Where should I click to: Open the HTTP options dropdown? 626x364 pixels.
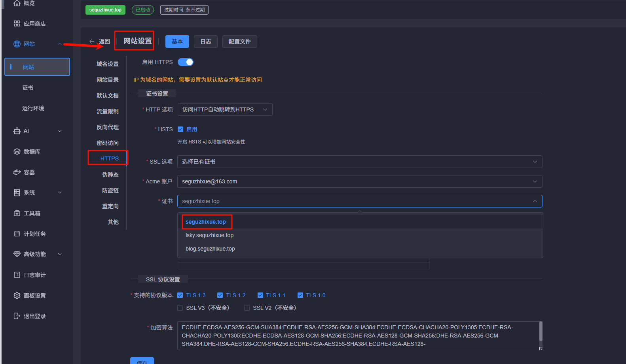tap(225, 109)
